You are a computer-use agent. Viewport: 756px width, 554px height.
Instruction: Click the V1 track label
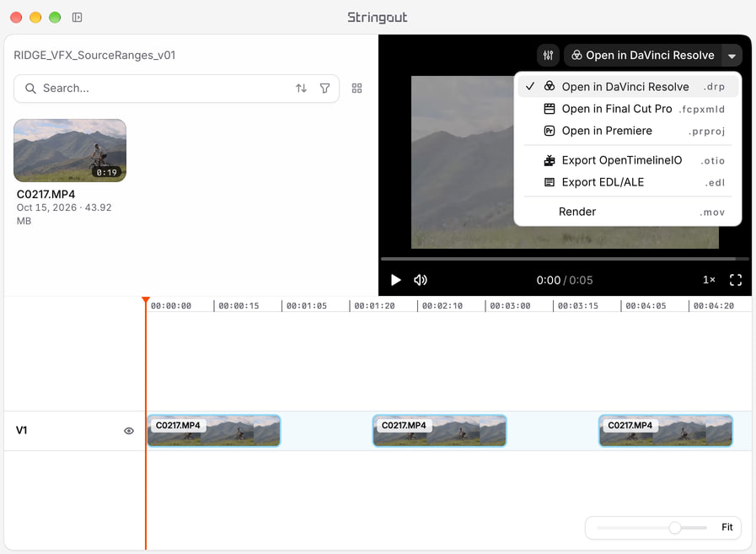click(x=22, y=430)
